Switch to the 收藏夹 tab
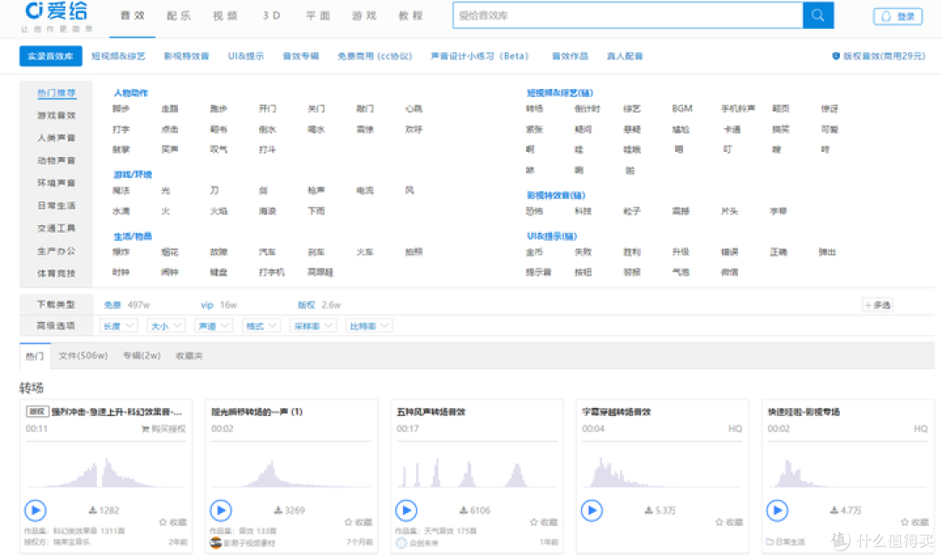 (x=189, y=356)
